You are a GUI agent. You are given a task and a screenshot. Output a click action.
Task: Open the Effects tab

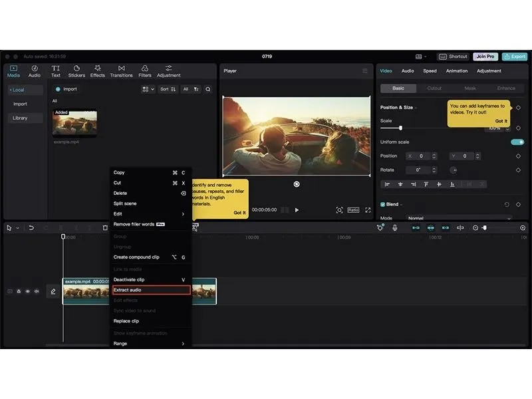point(97,71)
